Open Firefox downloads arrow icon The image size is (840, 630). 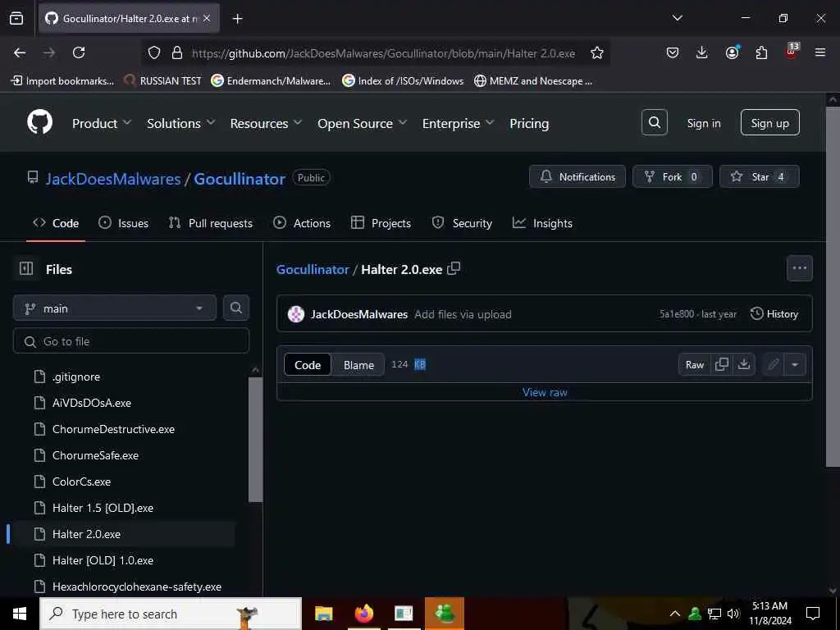click(x=702, y=52)
